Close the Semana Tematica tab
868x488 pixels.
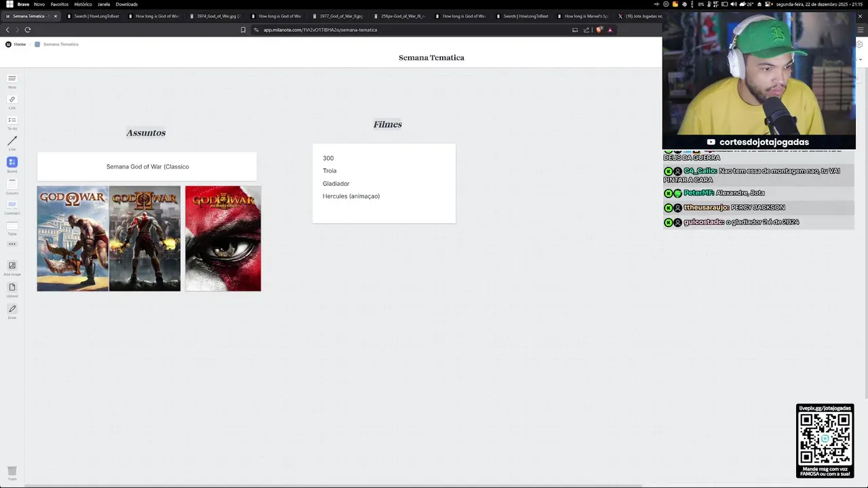[x=56, y=16]
